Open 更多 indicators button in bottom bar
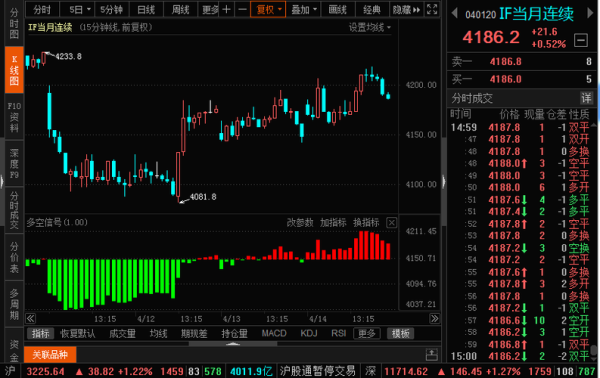Viewport: 600px width, 378px height. (367, 333)
